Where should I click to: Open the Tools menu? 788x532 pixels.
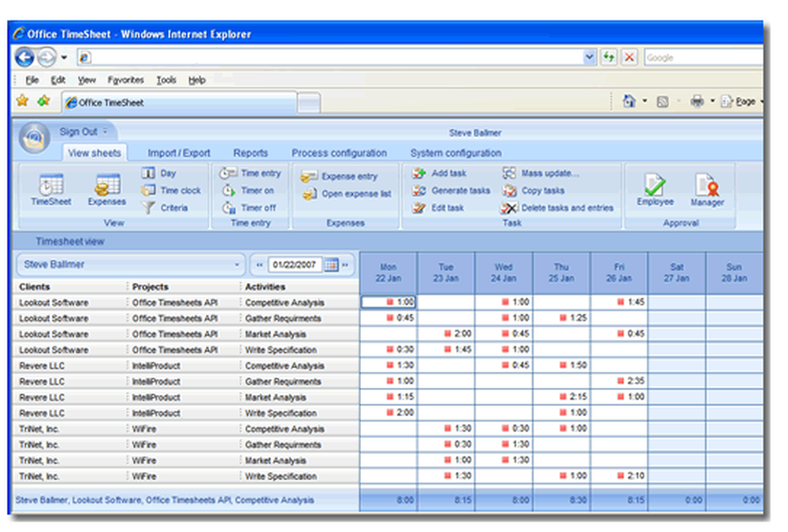pyautogui.click(x=166, y=80)
